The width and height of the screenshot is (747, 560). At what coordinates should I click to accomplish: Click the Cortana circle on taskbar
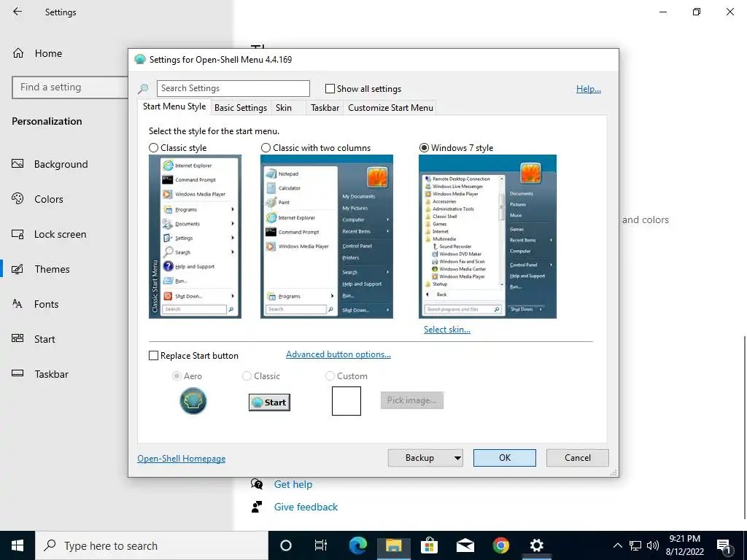tap(286, 545)
